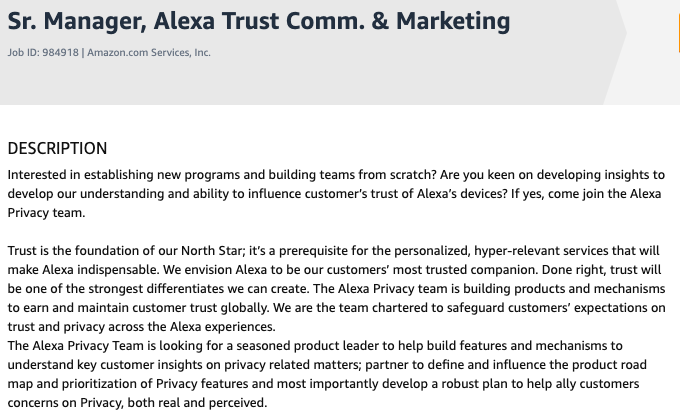This screenshot has height=413, width=680.
Task: Click the line 'concerns on Privacy, both real and perceived.'
Action: 137,403
